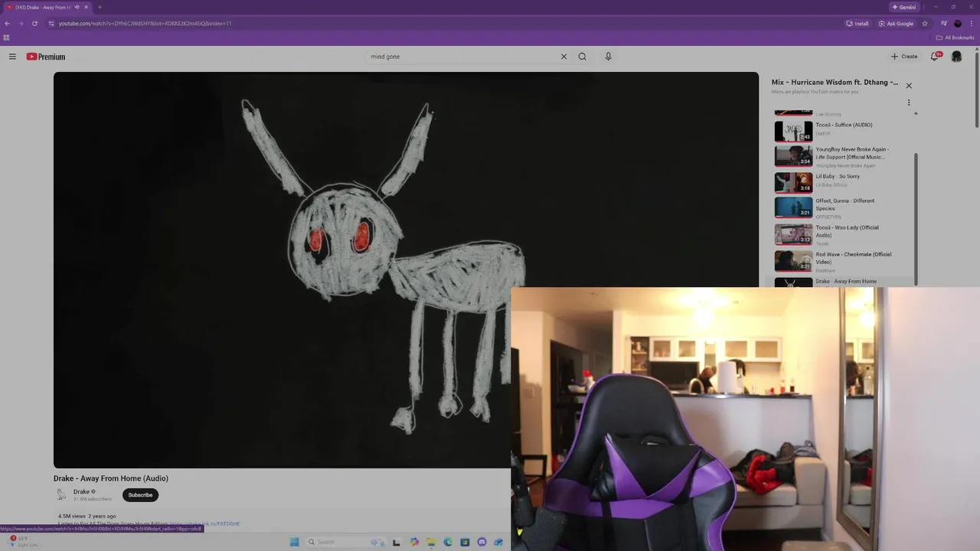
Task: Play 'Rod Wave - Checkmate (Official Video)'
Action: pyautogui.click(x=853, y=258)
